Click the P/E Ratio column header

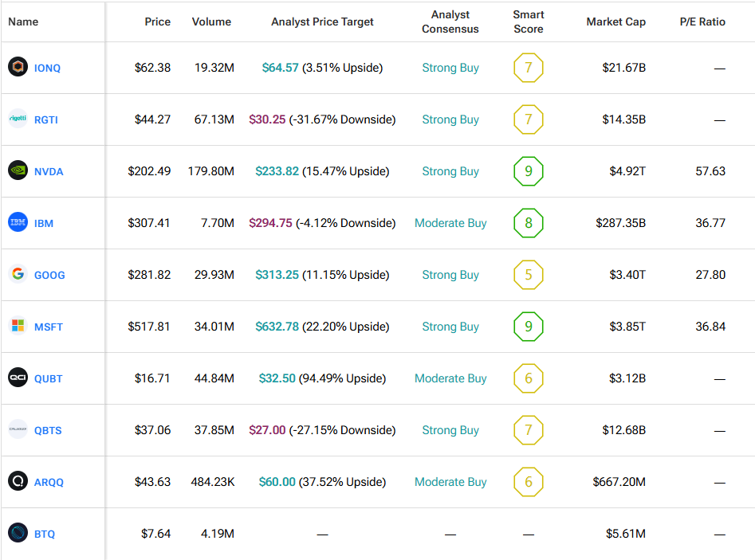[x=702, y=22]
